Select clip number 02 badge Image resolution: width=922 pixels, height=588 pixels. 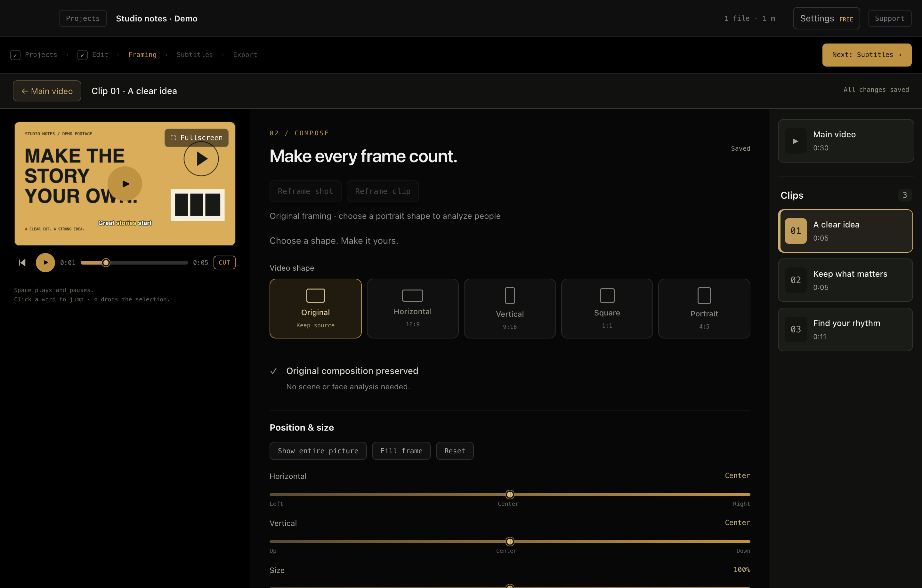(796, 280)
